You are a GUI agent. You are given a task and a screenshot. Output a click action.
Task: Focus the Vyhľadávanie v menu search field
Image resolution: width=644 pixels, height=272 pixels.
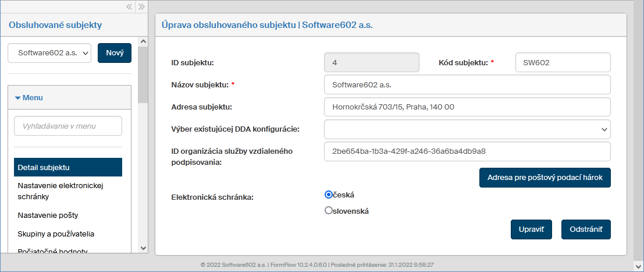coord(67,126)
